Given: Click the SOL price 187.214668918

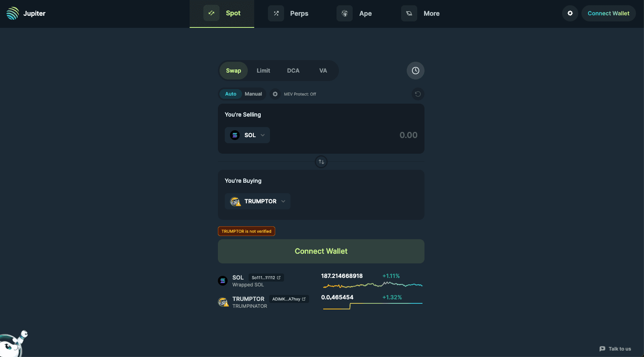Looking at the screenshot, I should coord(342,276).
